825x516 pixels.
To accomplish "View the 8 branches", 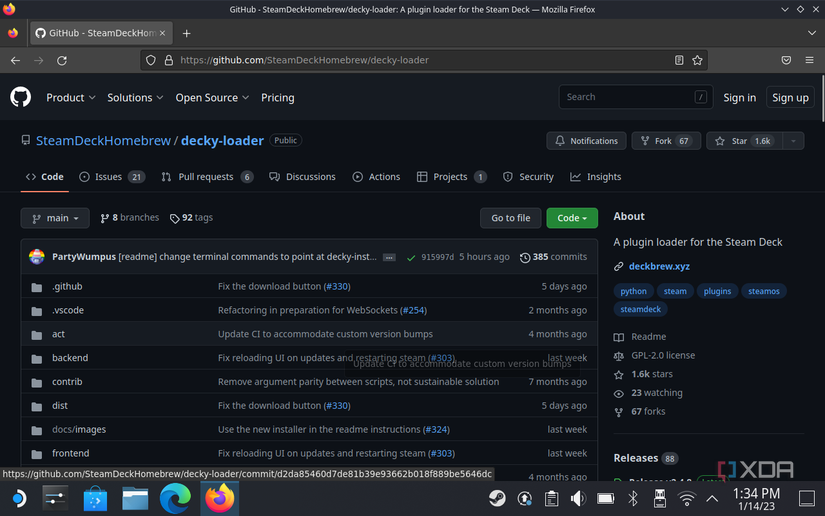I will pyautogui.click(x=129, y=218).
